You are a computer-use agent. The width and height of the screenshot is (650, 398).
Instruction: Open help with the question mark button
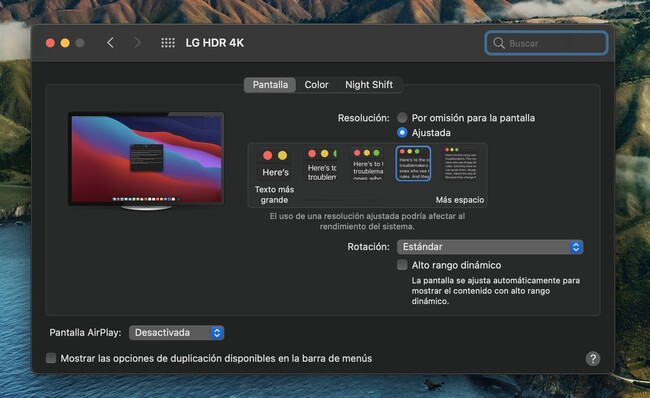point(593,359)
